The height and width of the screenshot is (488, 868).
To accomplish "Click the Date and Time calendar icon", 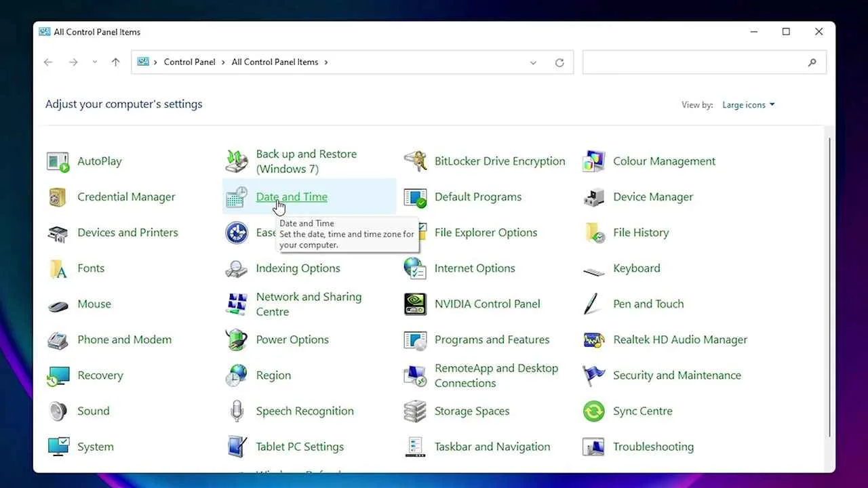I will (x=237, y=197).
